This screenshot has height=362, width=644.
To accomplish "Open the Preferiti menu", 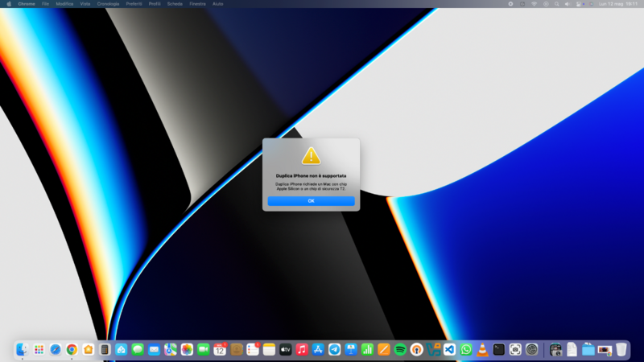I will tap(134, 4).
